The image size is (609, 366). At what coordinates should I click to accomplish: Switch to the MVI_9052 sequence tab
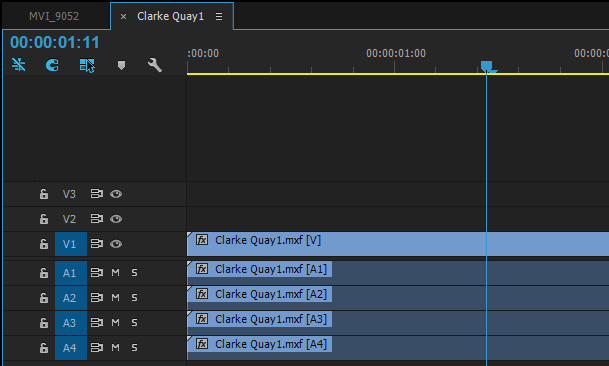pyautogui.click(x=54, y=16)
